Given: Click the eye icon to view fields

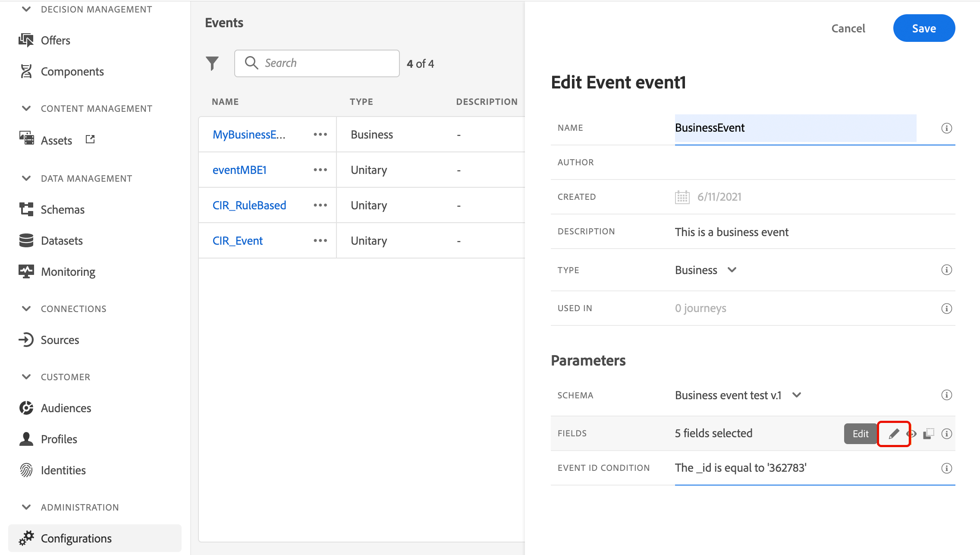Looking at the screenshot, I should tap(912, 434).
